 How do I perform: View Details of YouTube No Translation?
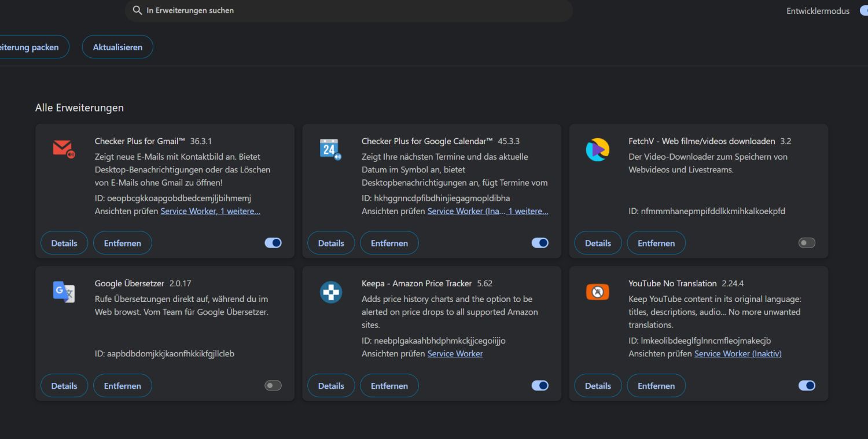click(x=598, y=386)
